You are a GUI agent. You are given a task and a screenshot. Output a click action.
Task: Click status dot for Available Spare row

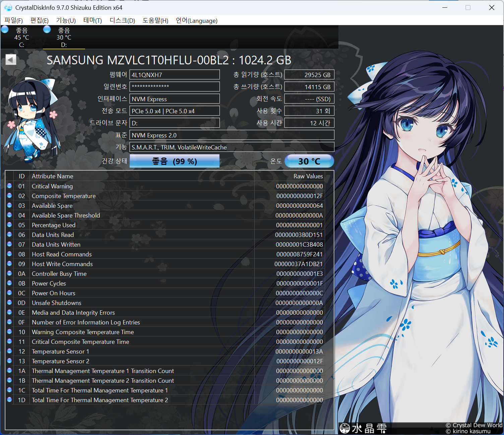(9, 205)
